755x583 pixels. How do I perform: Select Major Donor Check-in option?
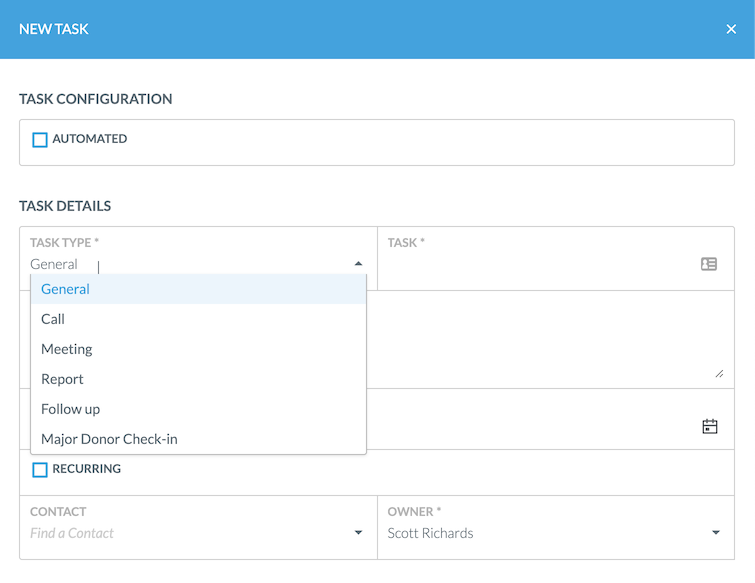pyautogui.click(x=198, y=439)
